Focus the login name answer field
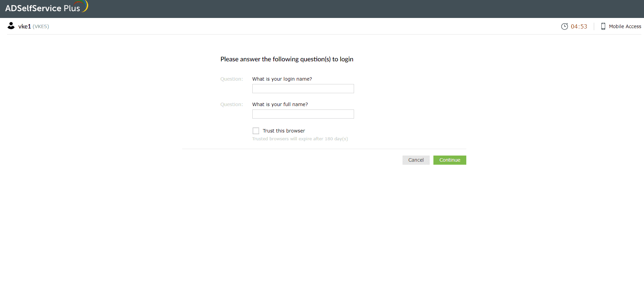This screenshot has height=285, width=644. coord(303,89)
